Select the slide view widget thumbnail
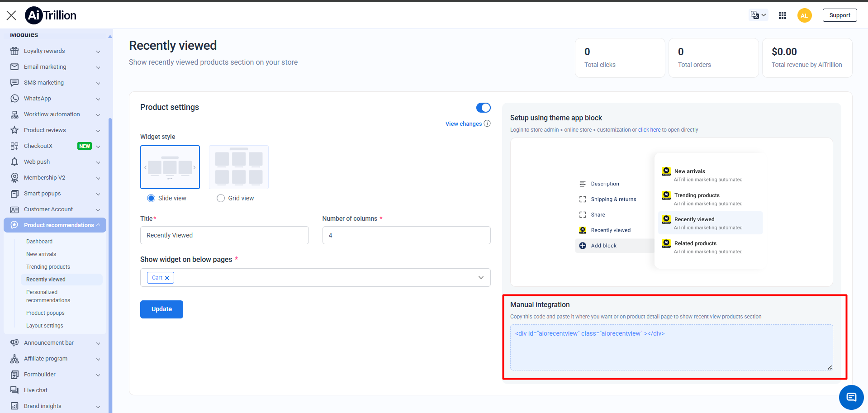The width and height of the screenshot is (868, 413). tap(170, 167)
